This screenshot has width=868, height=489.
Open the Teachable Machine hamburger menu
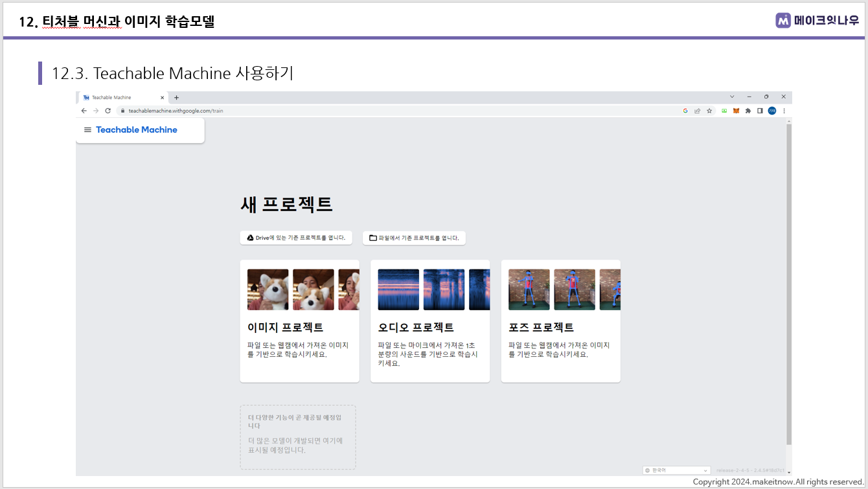[87, 130]
